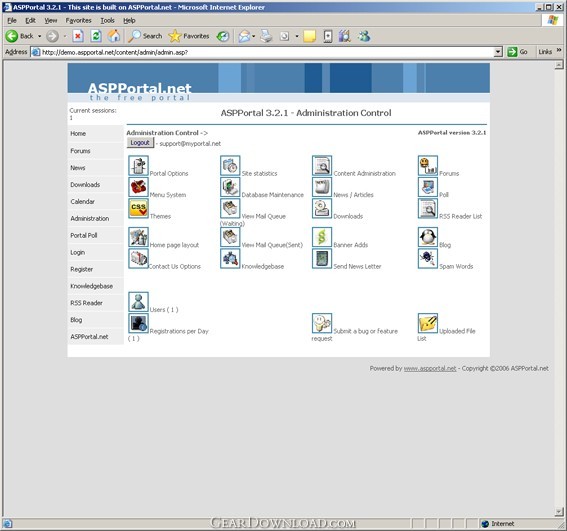567x531 pixels.
Task: Open Menu System admin icon
Action: tap(138, 187)
